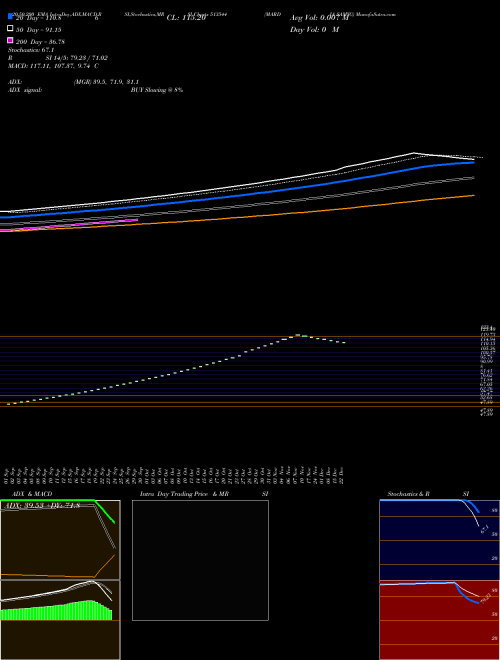Click the green MACD histogram bars
This screenshot has width=500, height=660.
click(56, 611)
